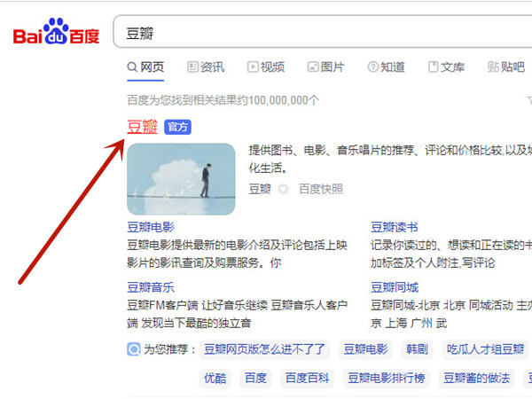Click inside the search box containing 豆瓣

(319, 35)
